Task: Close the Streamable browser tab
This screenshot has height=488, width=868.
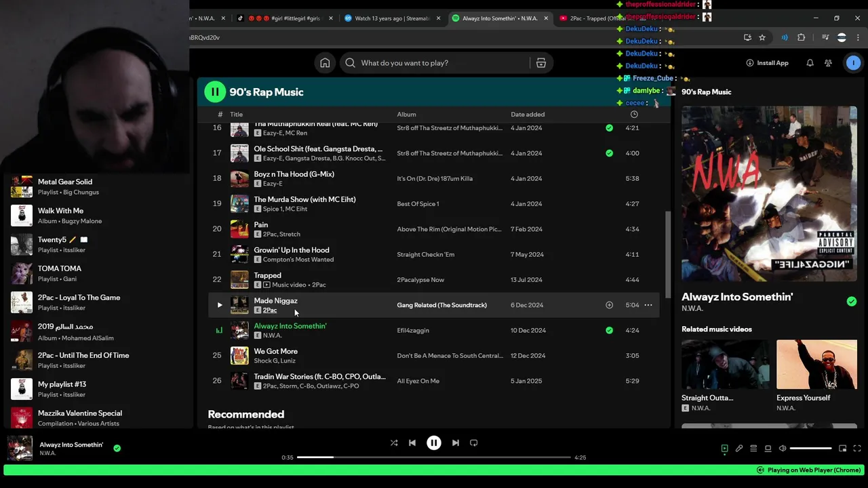Action: (x=438, y=18)
